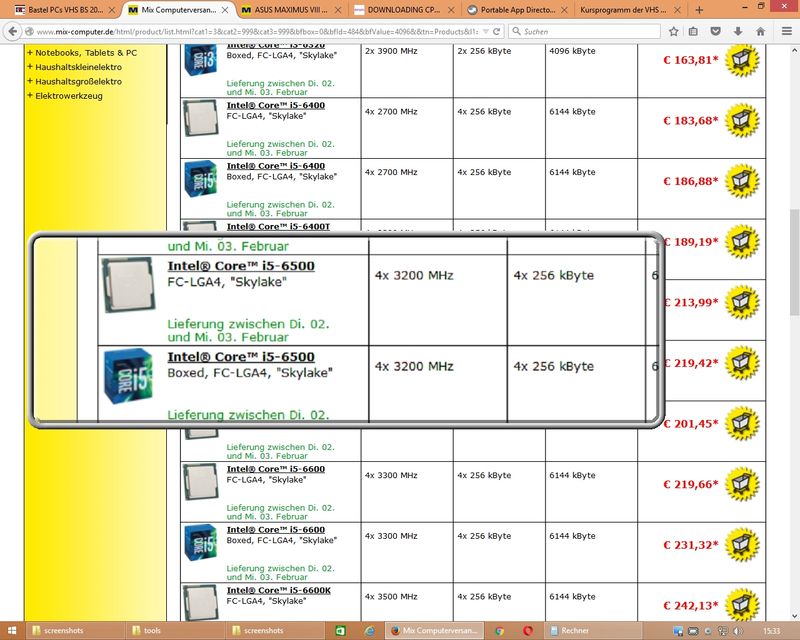Go to the Firefox home page icon
This screenshot has height=640, width=800.
(760, 32)
